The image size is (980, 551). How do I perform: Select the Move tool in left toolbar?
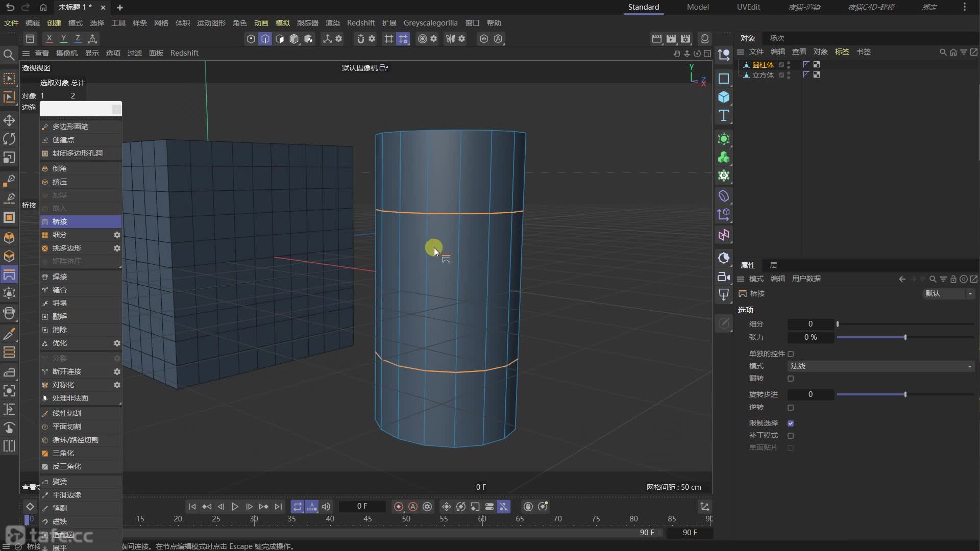(x=9, y=120)
